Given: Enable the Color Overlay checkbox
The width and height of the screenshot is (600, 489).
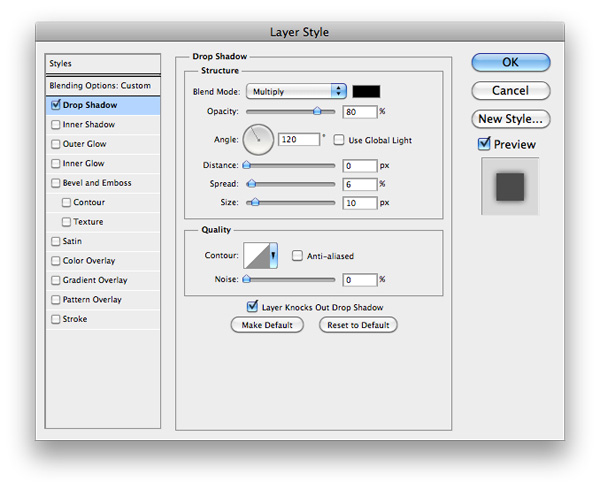Looking at the screenshot, I should tap(55, 261).
